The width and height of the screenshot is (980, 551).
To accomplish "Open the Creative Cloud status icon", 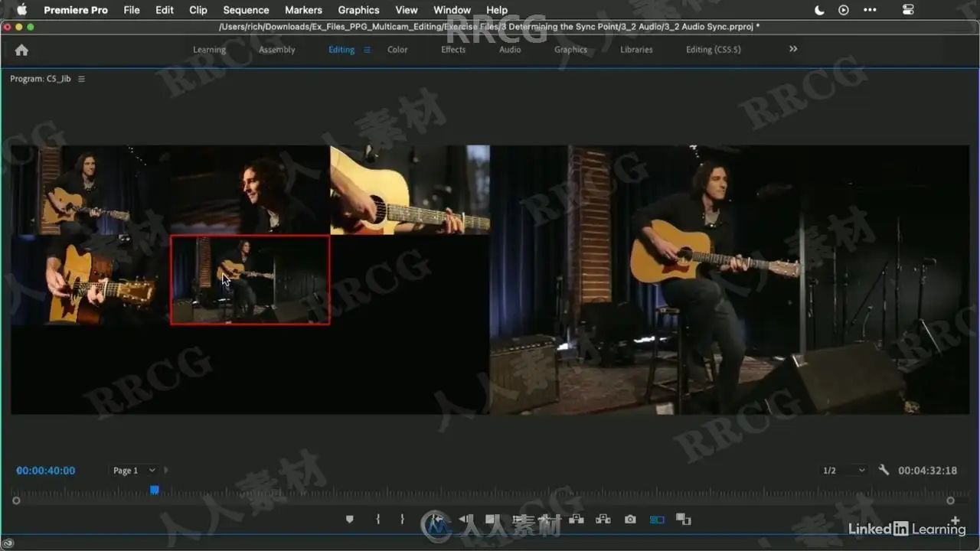I will [8, 543].
